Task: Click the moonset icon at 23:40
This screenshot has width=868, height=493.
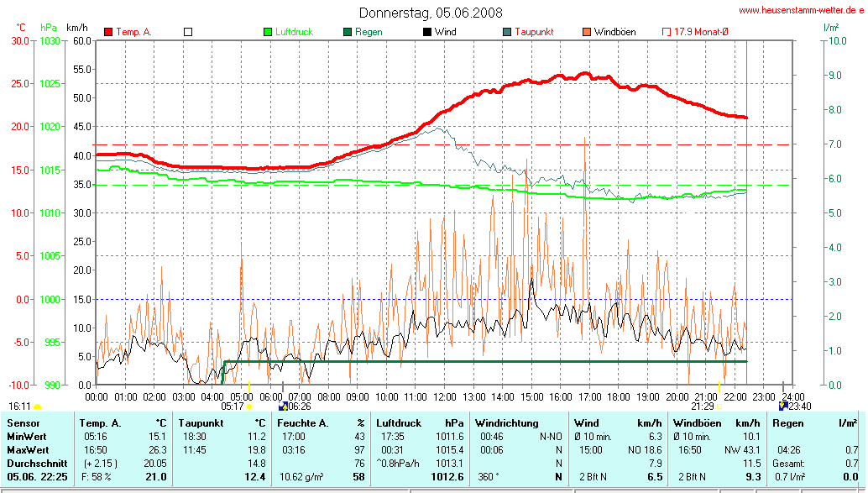Action: [782, 406]
